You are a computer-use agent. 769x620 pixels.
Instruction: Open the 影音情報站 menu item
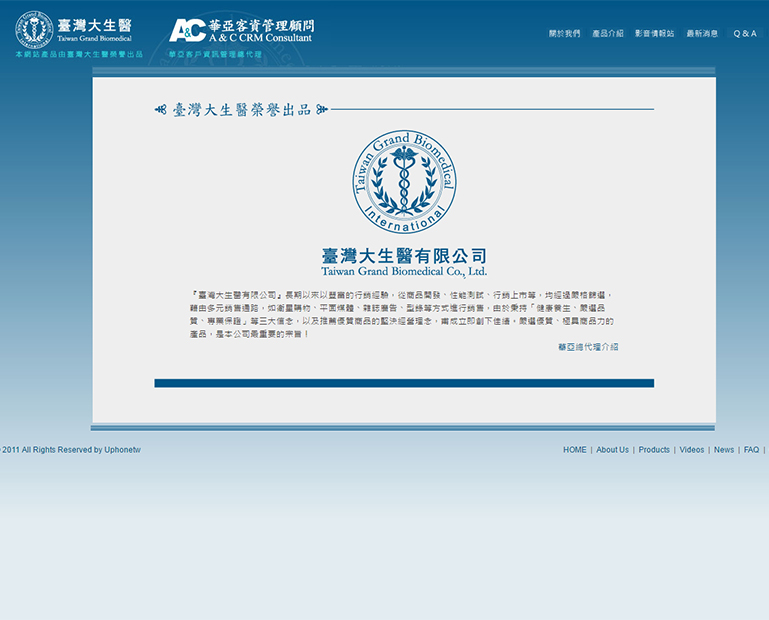point(654,33)
